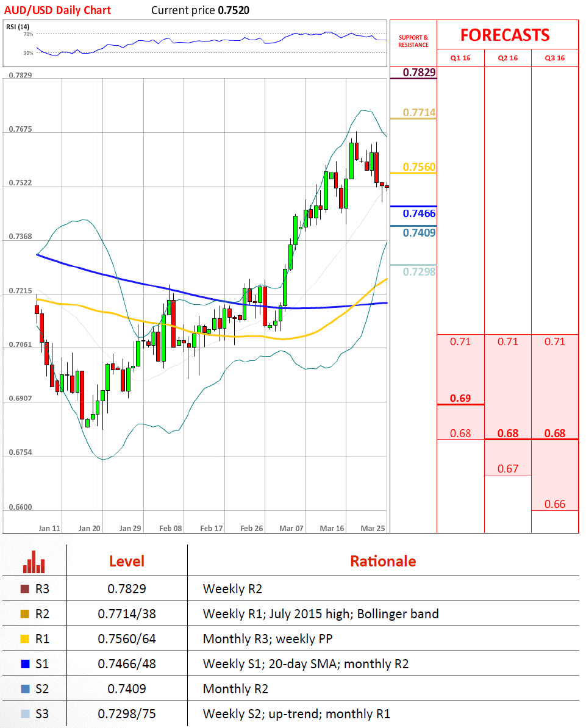Click the 0.7560 resistance level marker
The image size is (586, 728).
pos(420,167)
